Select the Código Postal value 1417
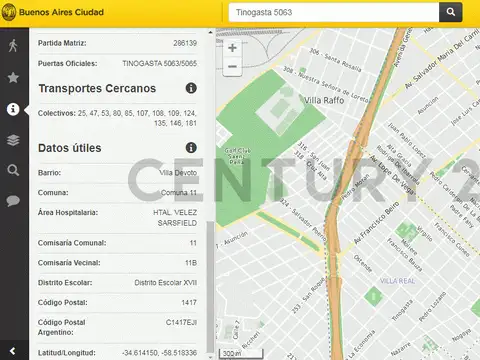The image size is (480, 360). point(189,302)
